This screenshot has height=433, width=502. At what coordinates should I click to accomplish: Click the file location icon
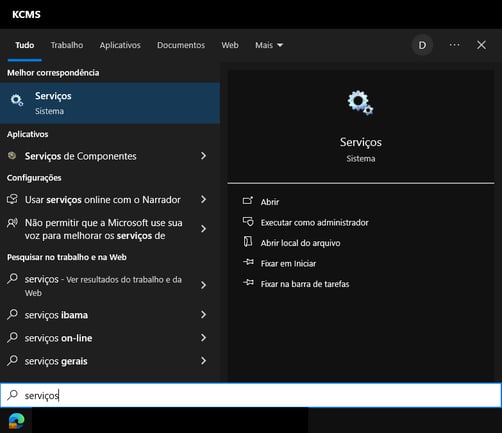(248, 242)
